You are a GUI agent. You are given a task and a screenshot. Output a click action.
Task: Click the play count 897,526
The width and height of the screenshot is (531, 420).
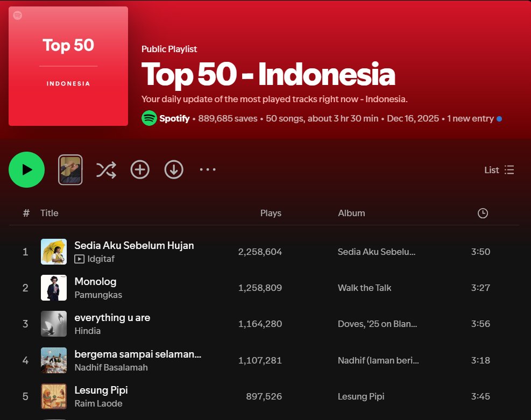(264, 396)
